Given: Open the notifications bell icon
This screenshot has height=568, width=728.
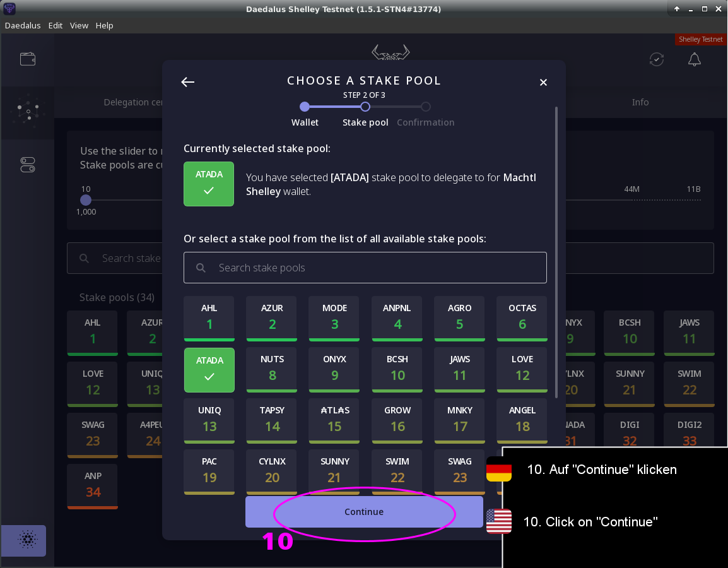Looking at the screenshot, I should coord(695,59).
